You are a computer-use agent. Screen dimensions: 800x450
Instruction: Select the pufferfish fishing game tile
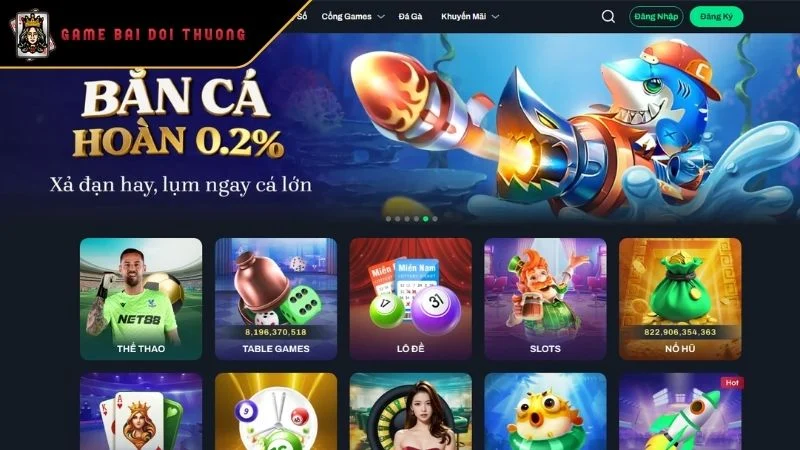(x=545, y=411)
